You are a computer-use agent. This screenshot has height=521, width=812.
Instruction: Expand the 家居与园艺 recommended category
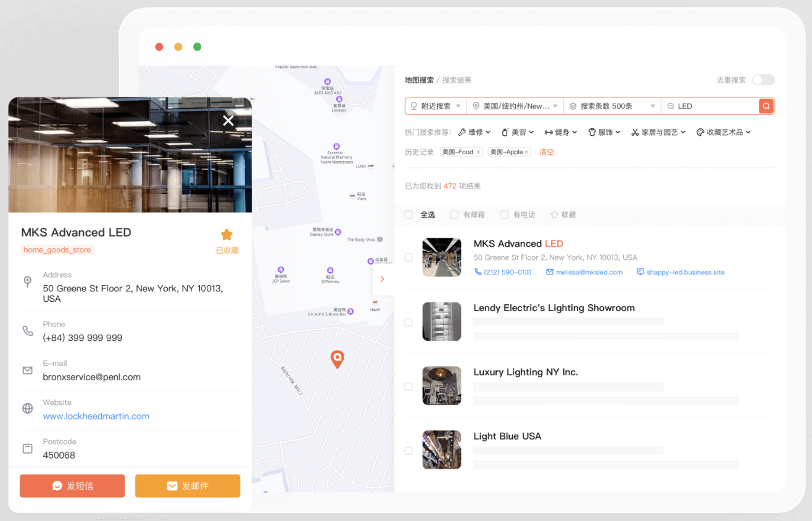[x=658, y=132]
